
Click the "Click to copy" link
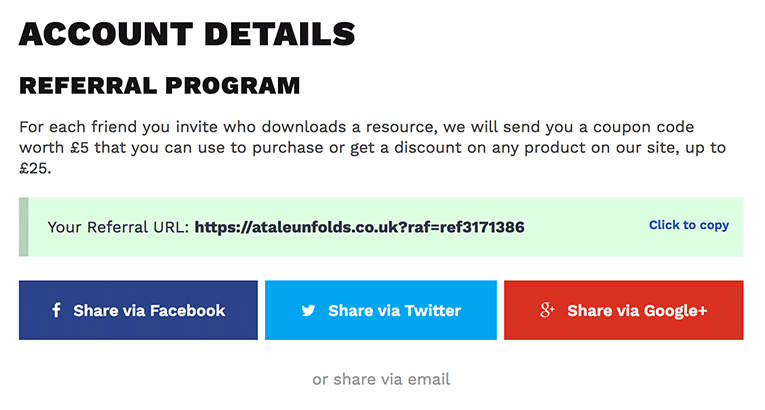pyautogui.click(x=688, y=225)
